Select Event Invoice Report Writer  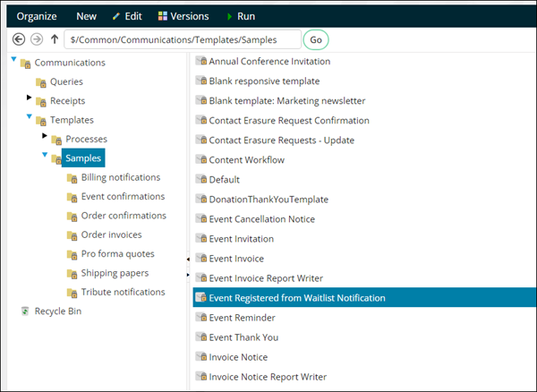click(x=266, y=278)
